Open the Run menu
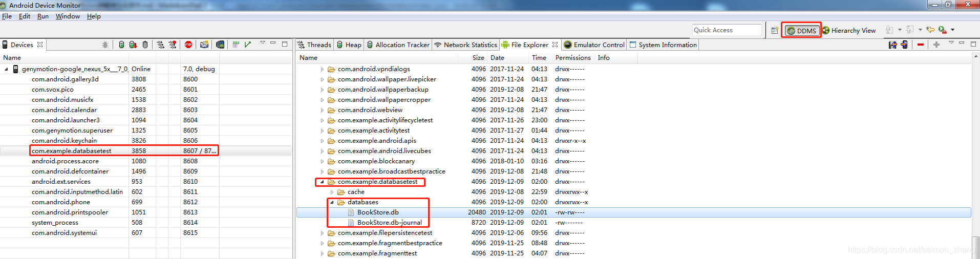Viewport: 980px width, 259px height. 43,16
